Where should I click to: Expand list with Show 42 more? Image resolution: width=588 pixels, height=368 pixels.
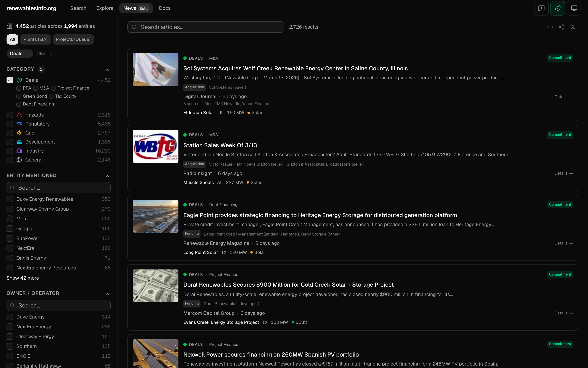pos(23,278)
